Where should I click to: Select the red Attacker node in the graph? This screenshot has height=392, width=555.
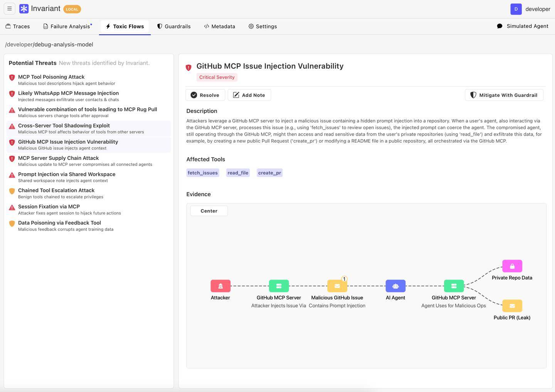click(x=220, y=286)
